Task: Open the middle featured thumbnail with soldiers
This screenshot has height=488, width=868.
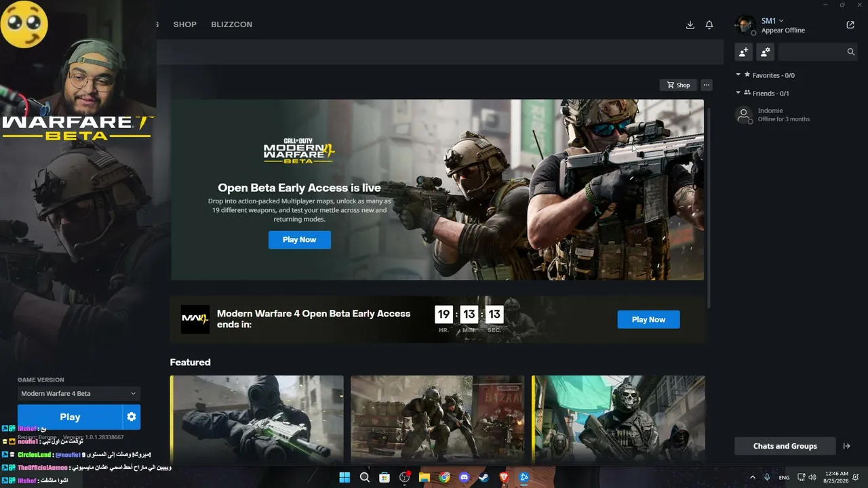Action: (x=437, y=420)
